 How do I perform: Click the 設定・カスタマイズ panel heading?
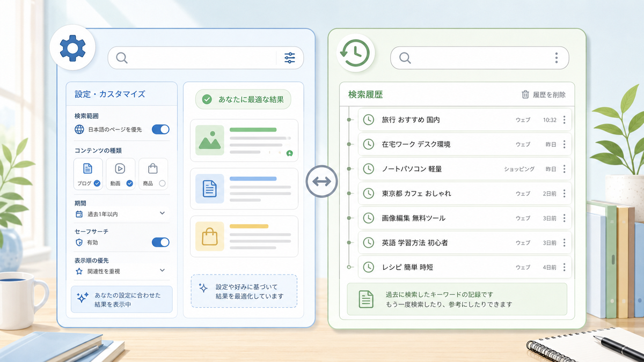pos(109,94)
